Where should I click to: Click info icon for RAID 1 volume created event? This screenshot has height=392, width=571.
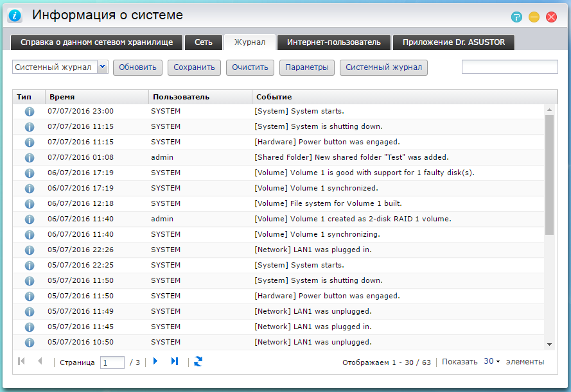tap(29, 219)
